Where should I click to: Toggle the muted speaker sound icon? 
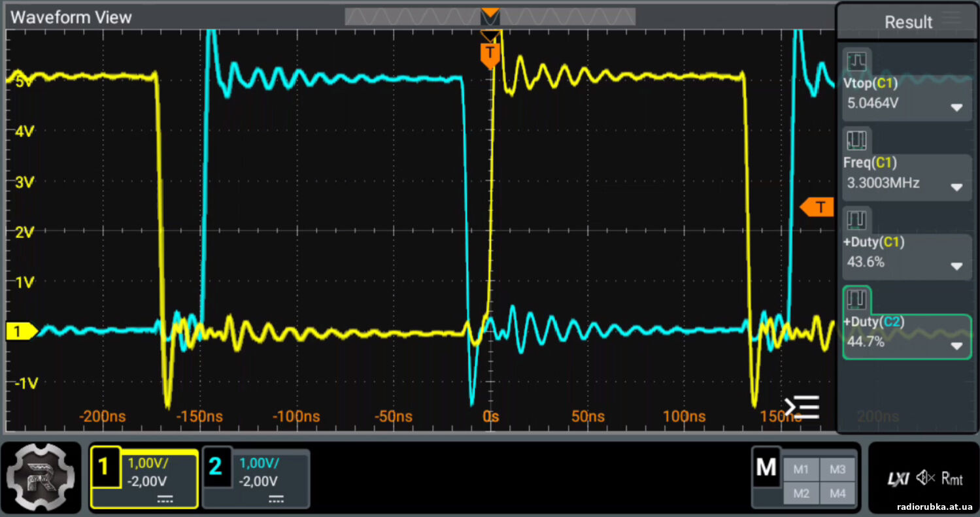coord(925,478)
